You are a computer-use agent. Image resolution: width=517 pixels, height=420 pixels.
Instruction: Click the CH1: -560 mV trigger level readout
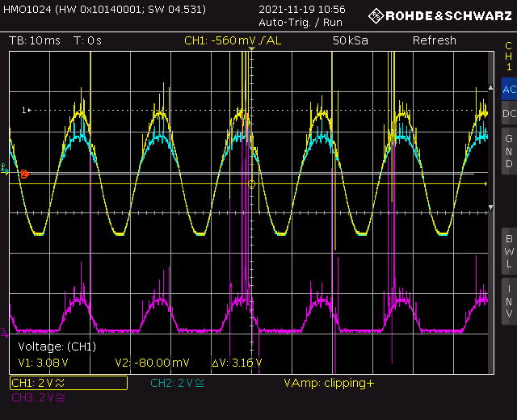pos(233,40)
